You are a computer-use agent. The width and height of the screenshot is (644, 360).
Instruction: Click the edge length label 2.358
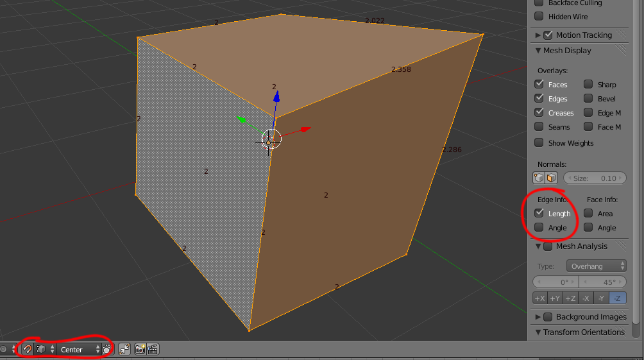pyautogui.click(x=401, y=69)
